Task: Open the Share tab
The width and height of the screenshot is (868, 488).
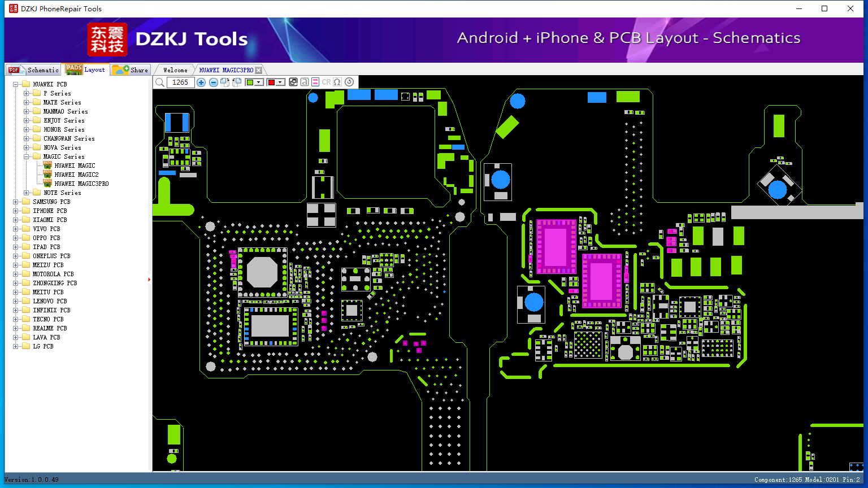Action: pyautogui.click(x=130, y=70)
